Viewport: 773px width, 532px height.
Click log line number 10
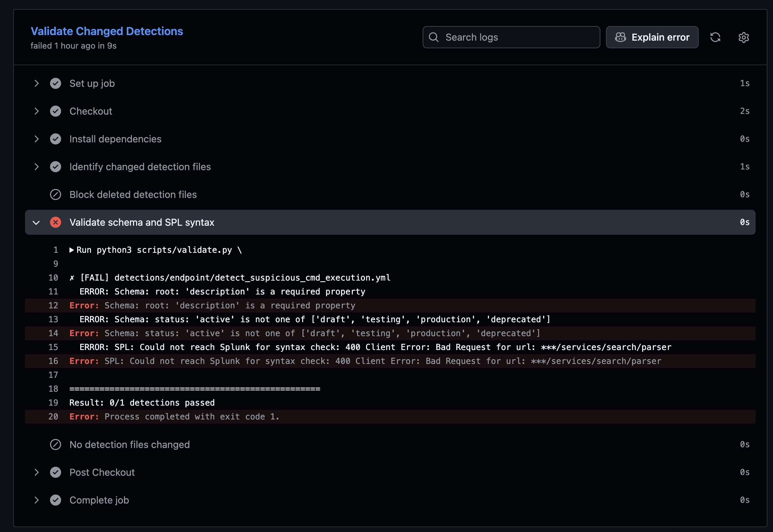(x=53, y=278)
